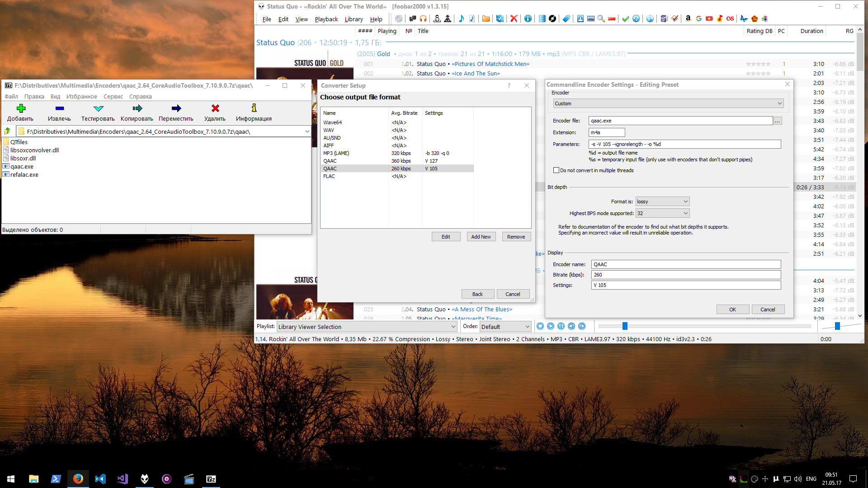Image resolution: width=868 pixels, height=488 pixels.
Task: Click Извлечь (Extract) in 7-Zip toolbar
Action: (x=59, y=113)
